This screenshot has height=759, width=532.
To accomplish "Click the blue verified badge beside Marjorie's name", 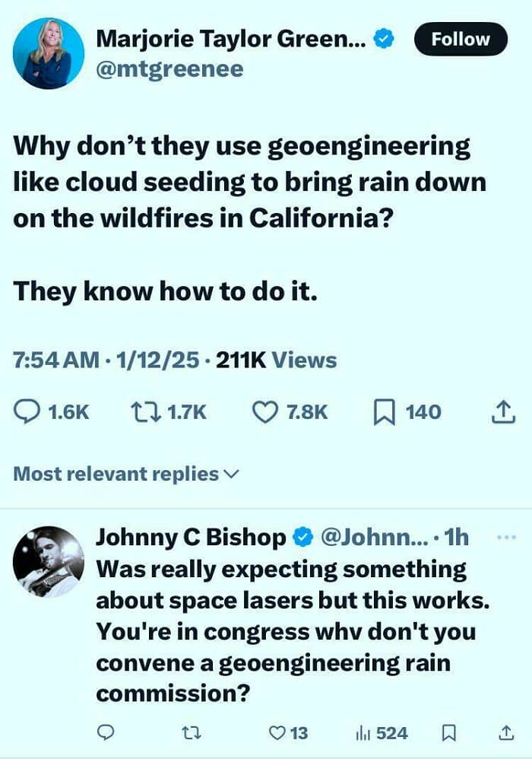I will pyautogui.click(x=384, y=40).
